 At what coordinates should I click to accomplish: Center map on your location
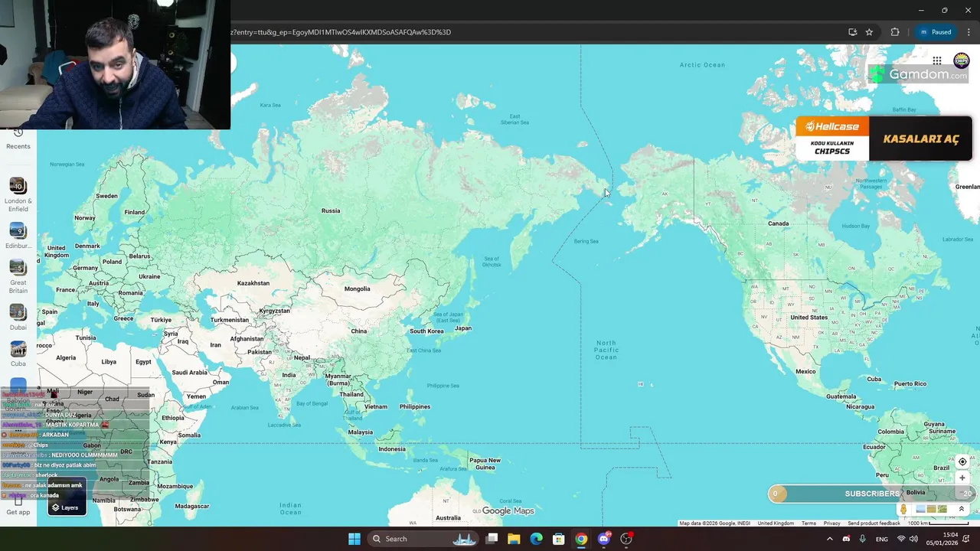point(962,461)
